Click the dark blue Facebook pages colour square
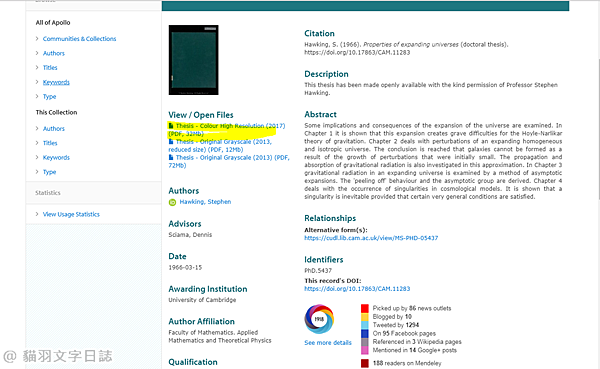 pos(365,334)
